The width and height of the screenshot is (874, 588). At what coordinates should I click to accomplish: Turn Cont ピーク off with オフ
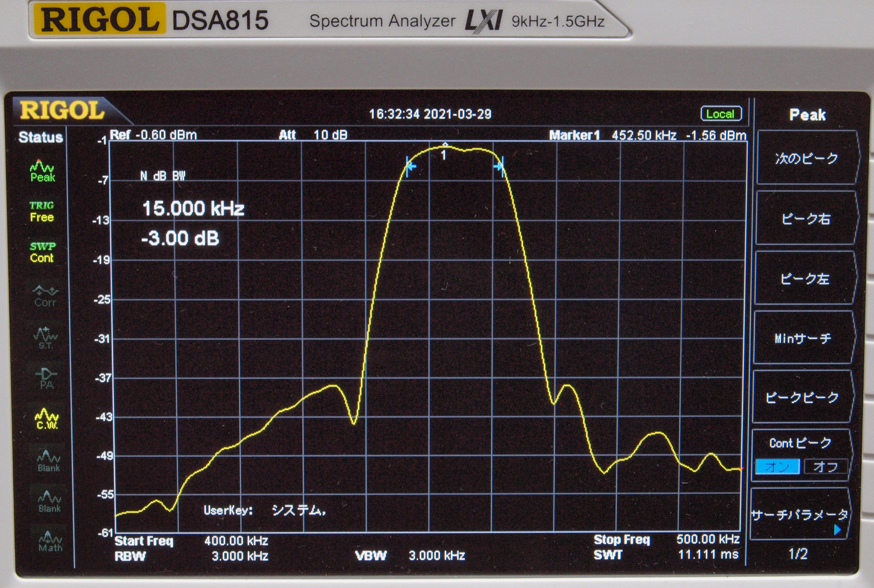pyautogui.click(x=825, y=467)
